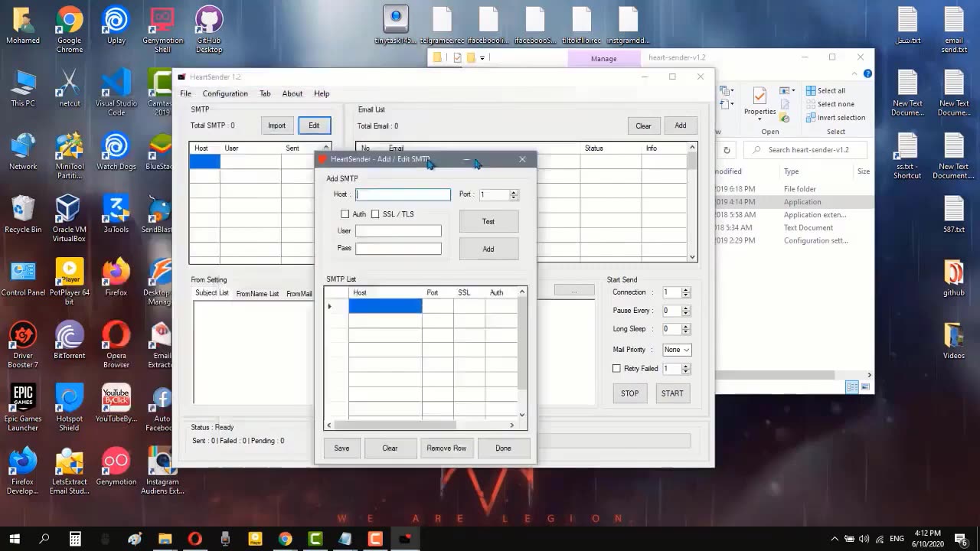The width and height of the screenshot is (980, 551).
Task: Click the File Explorer taskbar icon
Action: pos(165,539)
